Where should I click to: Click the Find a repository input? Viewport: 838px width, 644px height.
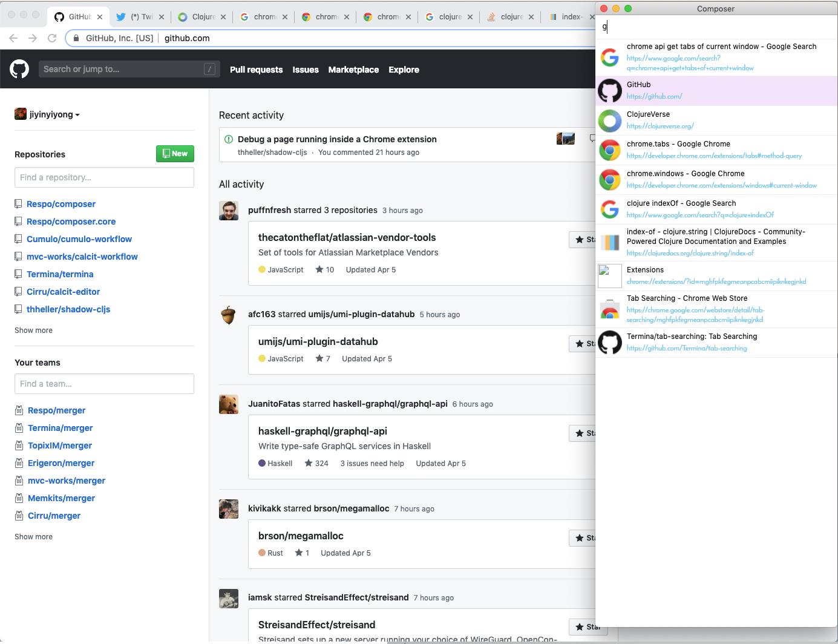pos(104,177)
